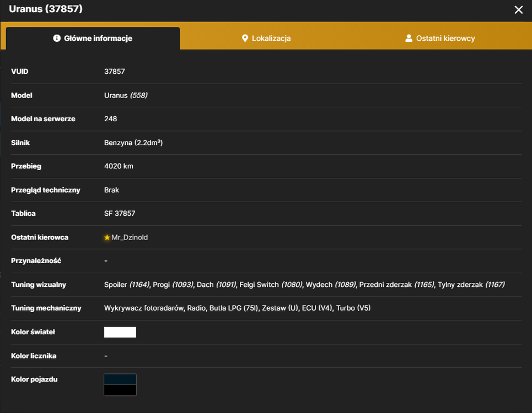This screenshot has width=532, height=413.
Task: Click Spoiler (1164) in Tuning wizualny
Action: [x=127, y=285]
